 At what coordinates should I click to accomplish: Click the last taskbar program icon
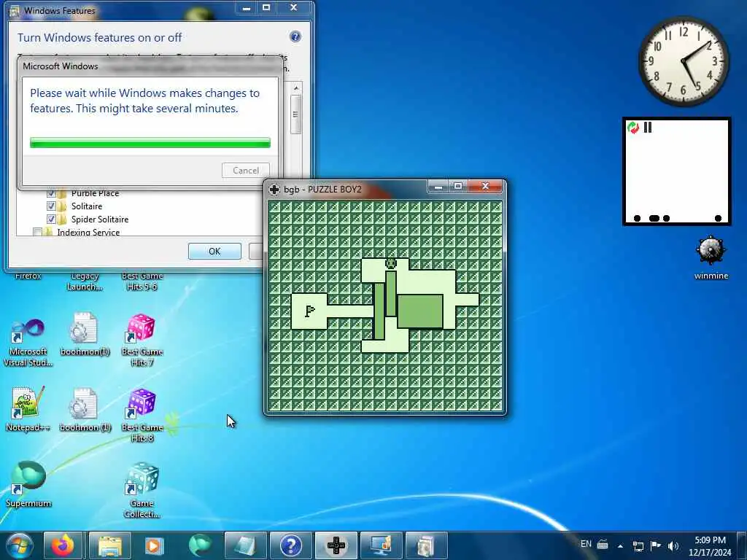(x=426, y=545)
